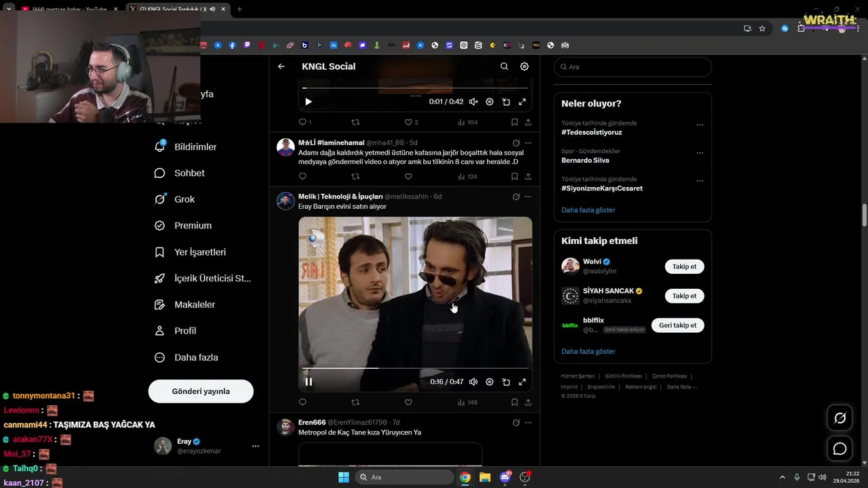Open the floating Grok button

click(x=840, y=418)
